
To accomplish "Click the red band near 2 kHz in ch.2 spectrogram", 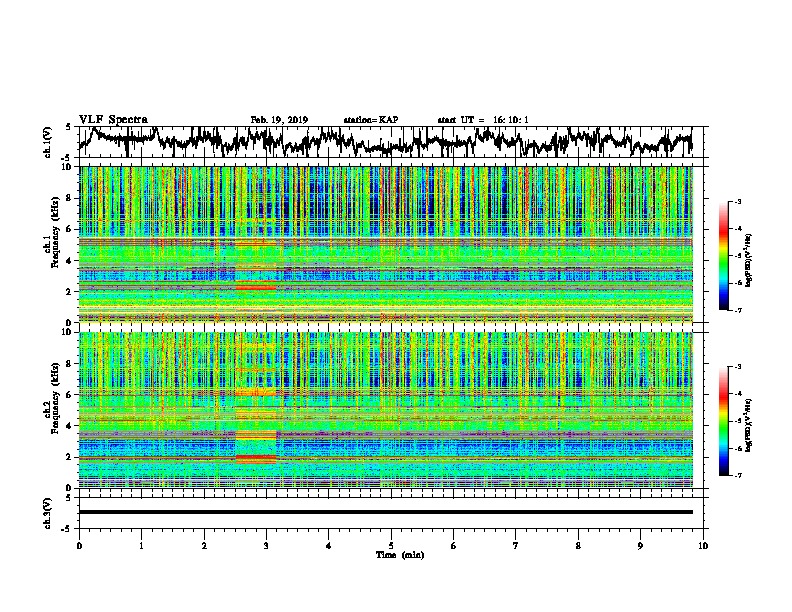I will click(256, 458).
